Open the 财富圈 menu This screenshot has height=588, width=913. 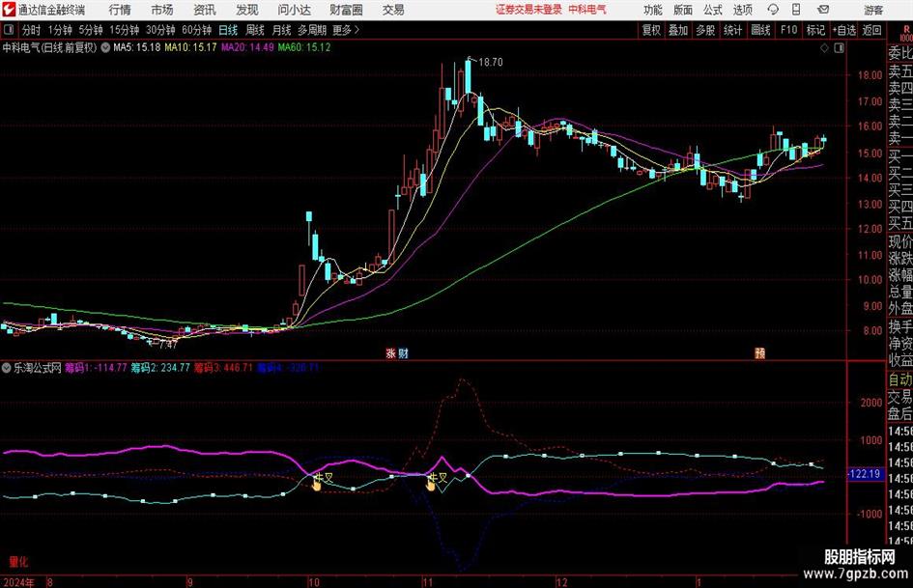[346, 10]
